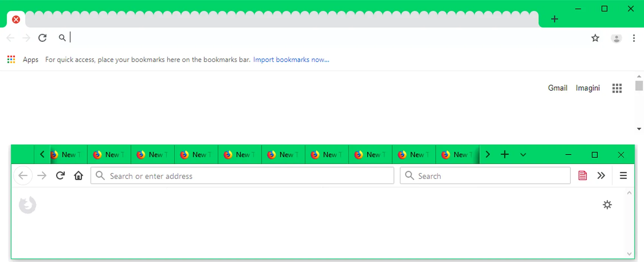The width and height of the screenshot is (644, 262).
Task: Click the gear icon on the Firefox new tab page
Action: [x=607, y=205]
